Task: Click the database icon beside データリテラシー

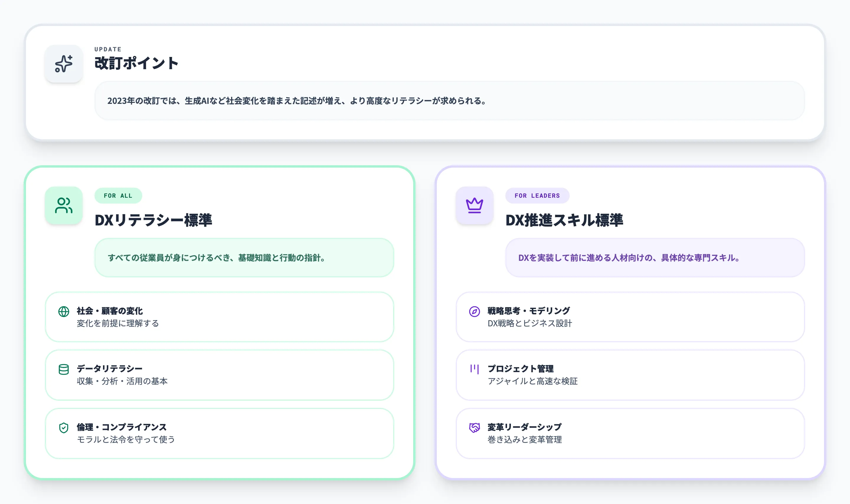Action: pos(64,369)
